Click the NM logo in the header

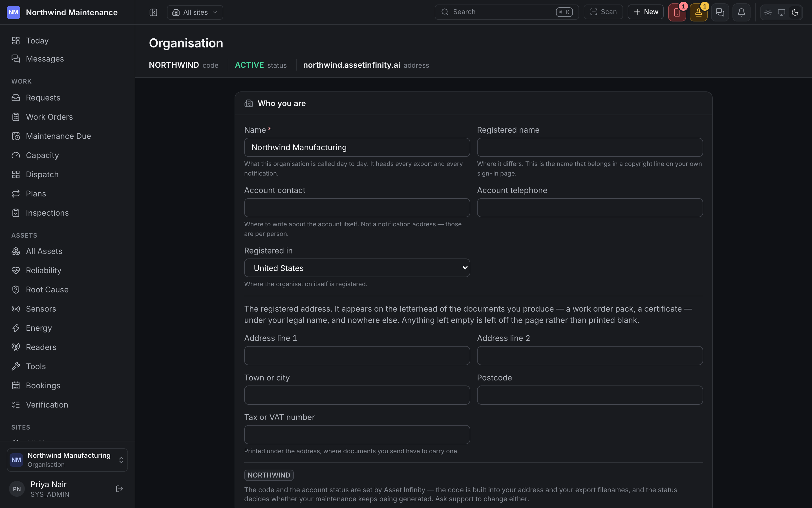click(14, 12)
